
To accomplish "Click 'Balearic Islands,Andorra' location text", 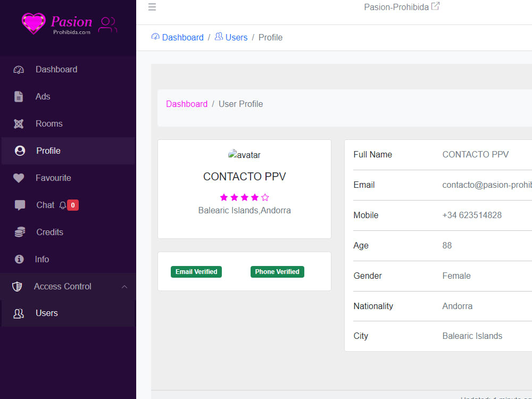I will tap(244, 210).
